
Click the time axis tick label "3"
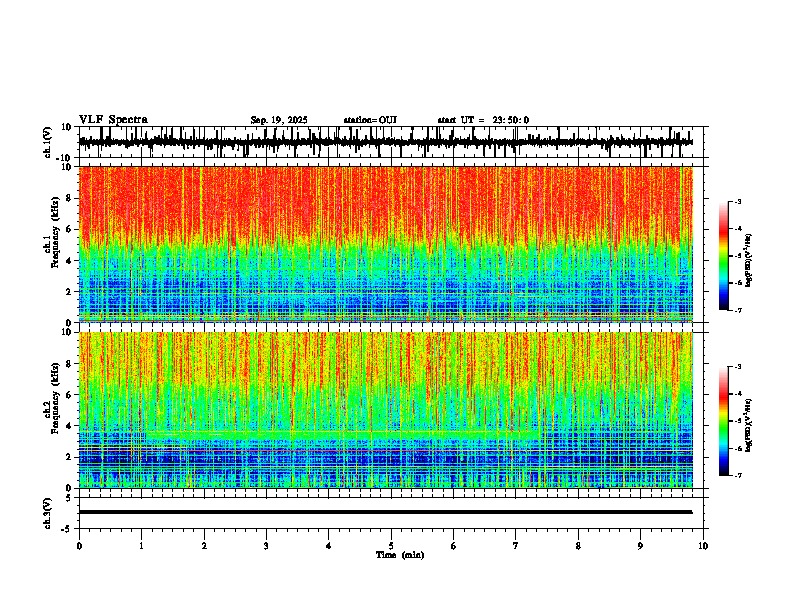pyautogui.click(x=266, y=546)
